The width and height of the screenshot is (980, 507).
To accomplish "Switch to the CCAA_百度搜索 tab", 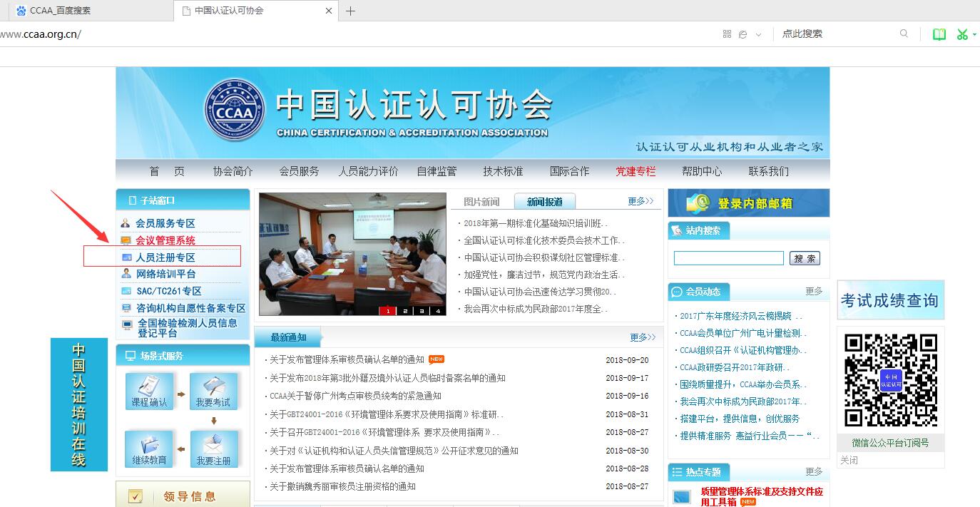I will click(x=60, y=11).
